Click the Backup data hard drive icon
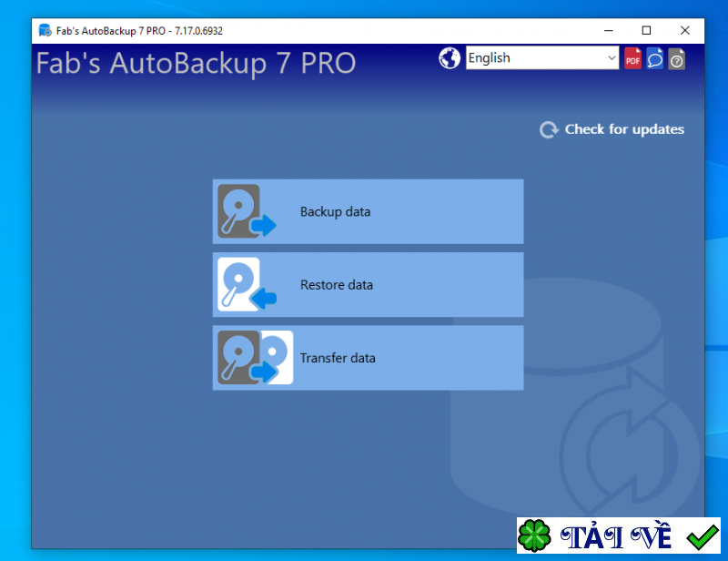 pyautogui.click(x=247, y=211)
